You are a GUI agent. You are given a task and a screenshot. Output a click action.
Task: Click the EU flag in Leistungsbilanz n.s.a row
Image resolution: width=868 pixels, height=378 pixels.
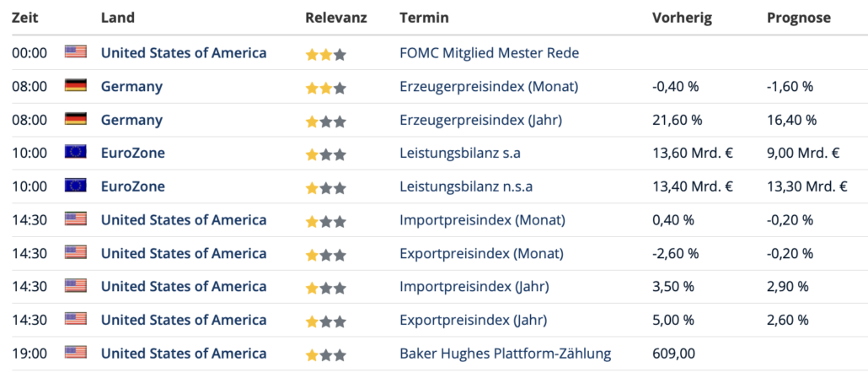point(75,186)
